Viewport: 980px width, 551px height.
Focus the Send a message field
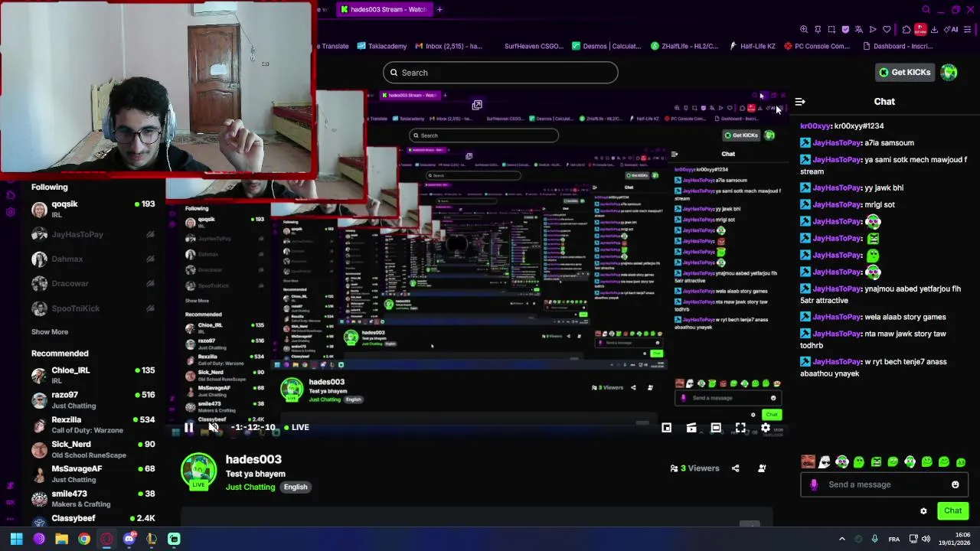pos(884,484)
